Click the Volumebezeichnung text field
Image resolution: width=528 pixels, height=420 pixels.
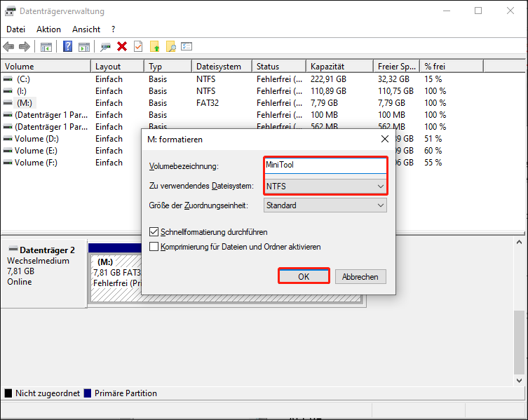[x=325, y=165]
